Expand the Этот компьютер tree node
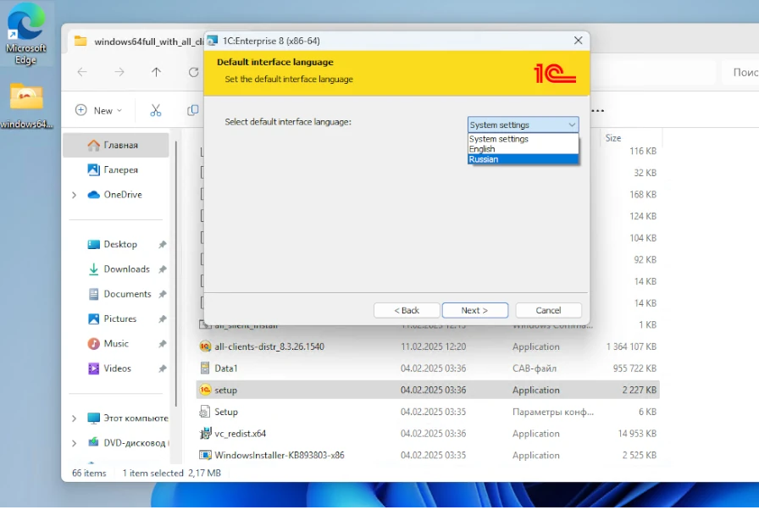Screen dimensions: 759x532 coord(74,418)
